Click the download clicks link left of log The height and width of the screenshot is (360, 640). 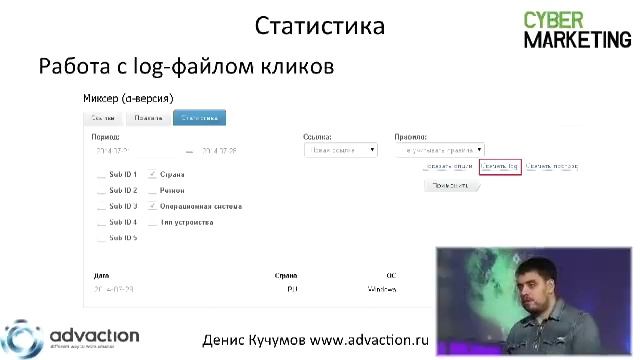pyautogui.click(x=449, y=167)
